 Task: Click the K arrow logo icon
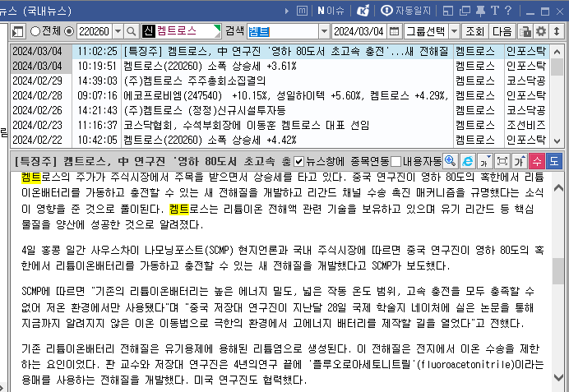point(363,11)
